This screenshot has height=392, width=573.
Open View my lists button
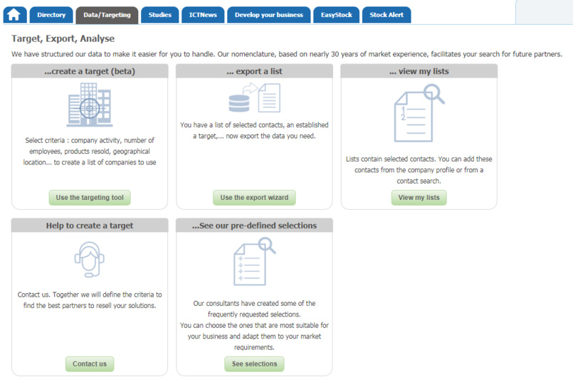pos(419,198)
